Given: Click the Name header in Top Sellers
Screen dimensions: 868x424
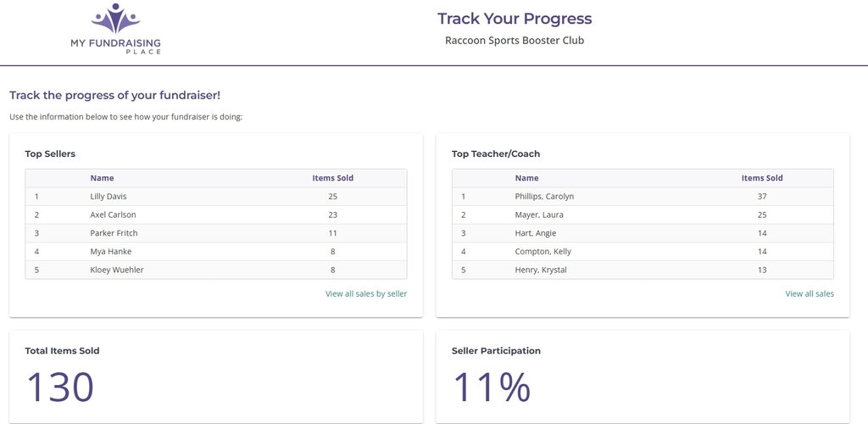Looking at the screenshot, I should tap(102, 178).
